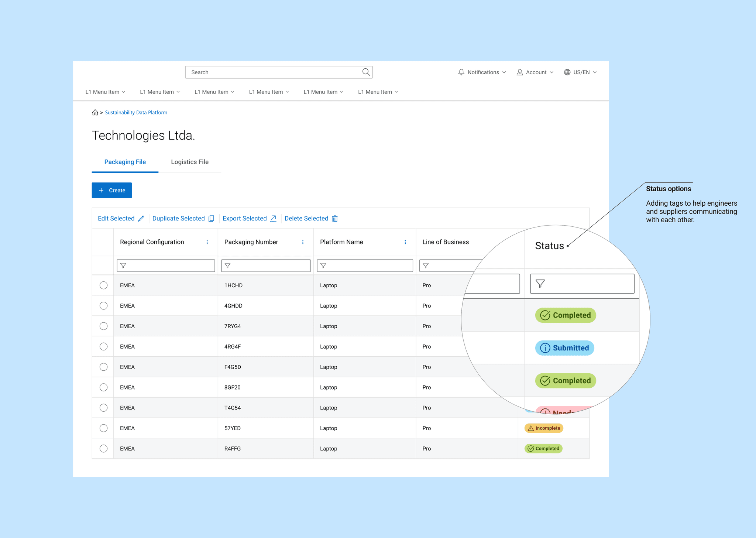Viewport: 756px width, 538px height.
Task: Click the Duplicate Selected copy icon
Action: pos(211,219)
